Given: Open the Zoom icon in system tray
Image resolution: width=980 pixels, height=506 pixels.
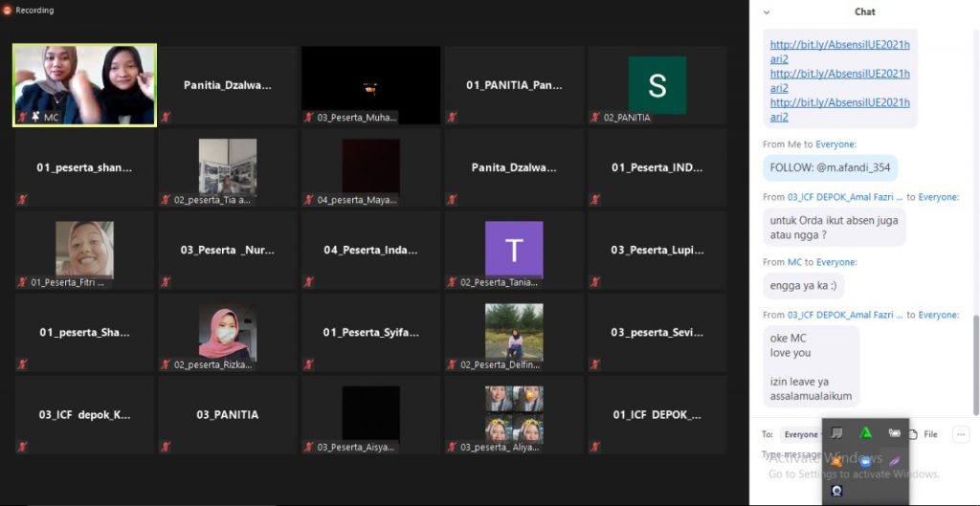Looking at the screenshot, I should tap(865, 461).
